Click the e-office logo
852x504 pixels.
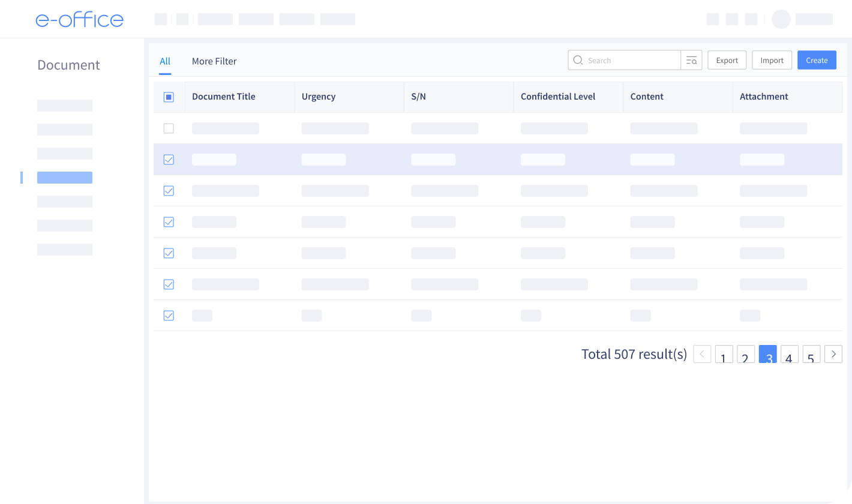(x=80, y=19)
